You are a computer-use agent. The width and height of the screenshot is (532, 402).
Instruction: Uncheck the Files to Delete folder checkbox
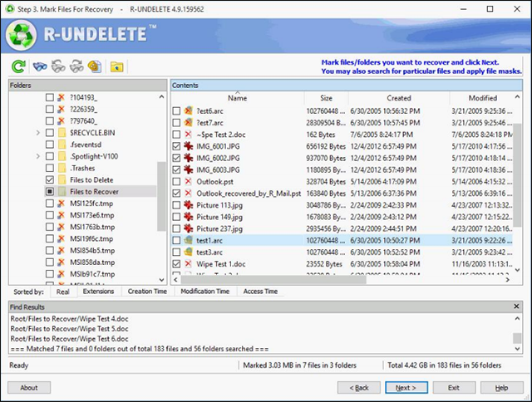coord(50,179)
